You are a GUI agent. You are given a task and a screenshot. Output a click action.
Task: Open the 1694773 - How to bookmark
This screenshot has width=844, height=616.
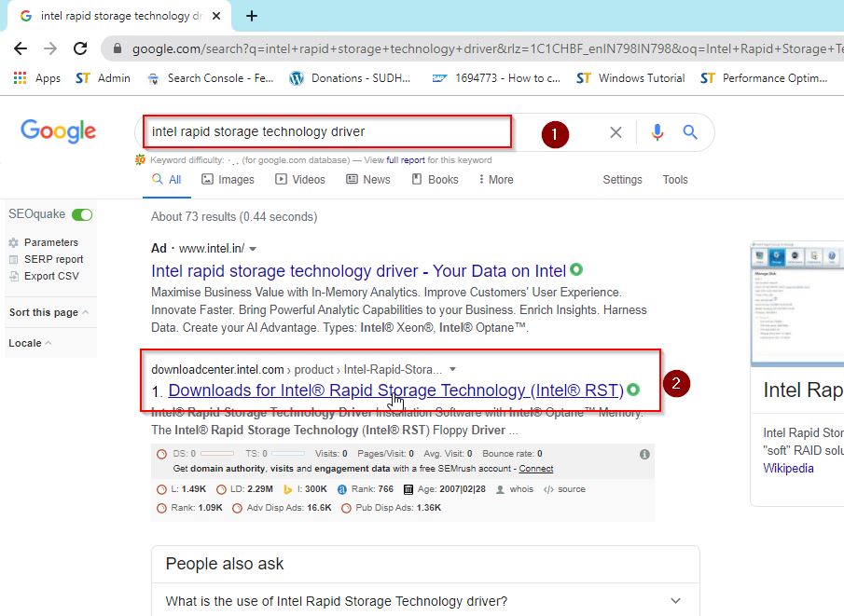click(x=496, y=78)
